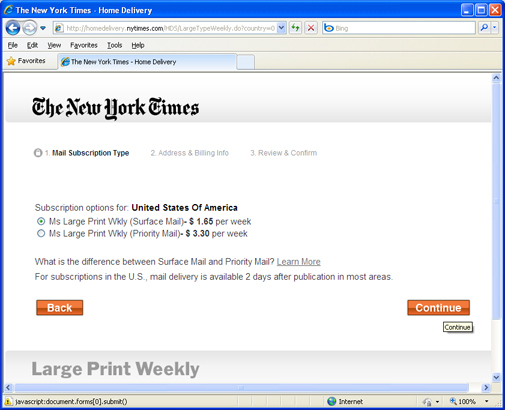This screenshot has width=505, height=410.
Task: Click the page icon in address bar
Action: (x=59, y=28)
